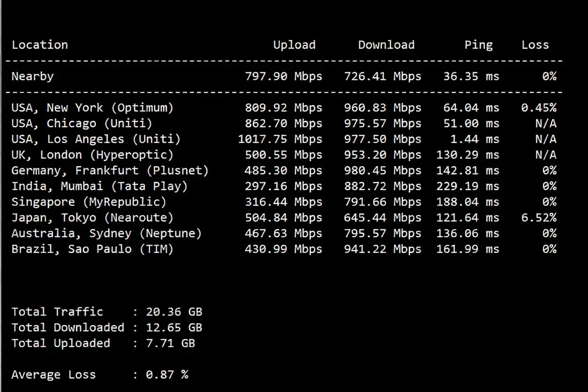Screen dimensions: 588x392
Task: Click Singapore upload 316.44 Mbps
Action: tap(284, 202)
